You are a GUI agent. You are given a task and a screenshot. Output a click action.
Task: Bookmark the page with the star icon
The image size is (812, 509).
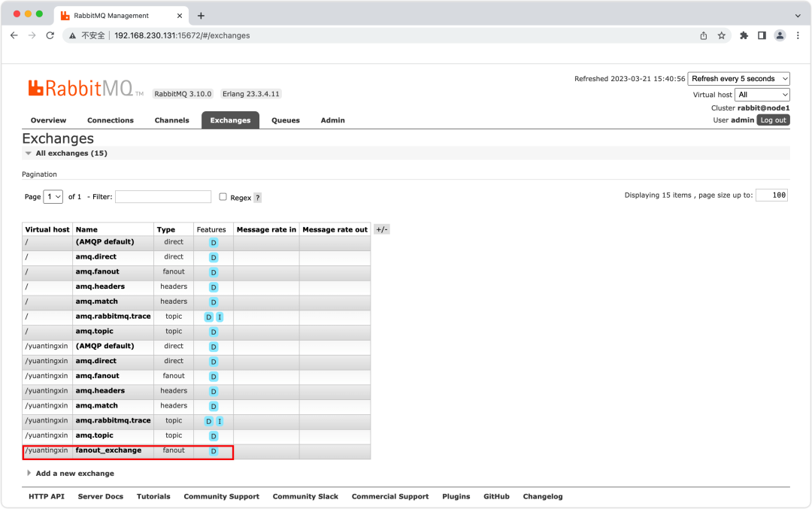[x=721, y=35]
